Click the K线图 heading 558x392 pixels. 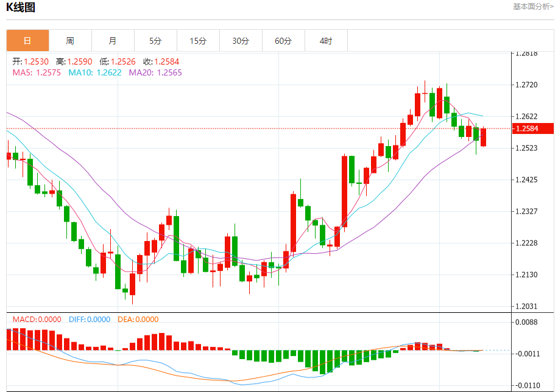click(21, 7)
